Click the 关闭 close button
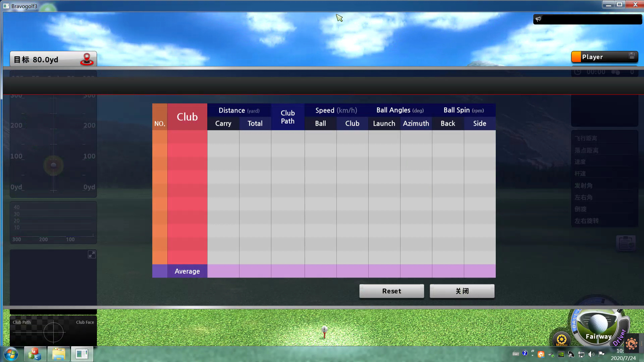 click(x=462, y=291)
